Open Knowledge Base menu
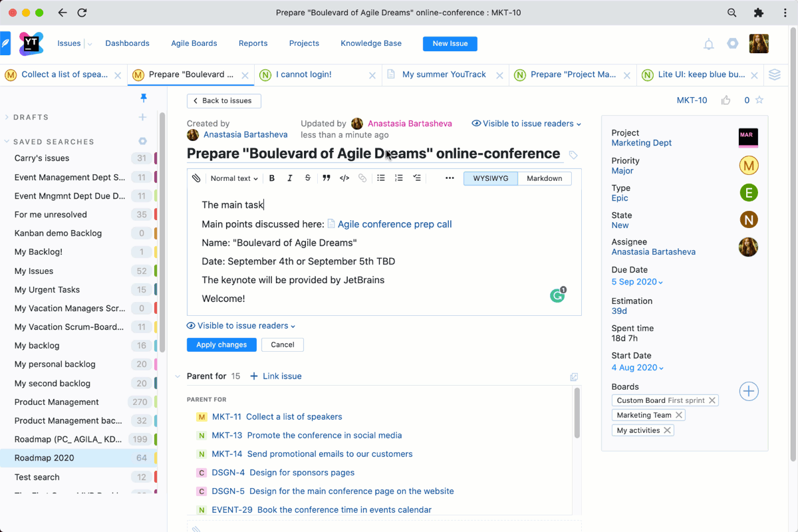Screen dimensions: 798x532 tap(371, 44)
